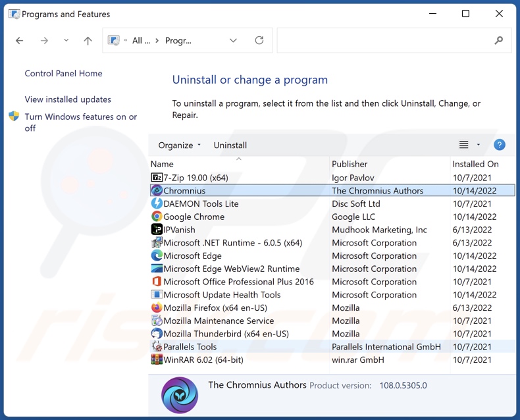Click the All breadcrumb segment

coord(141,40)
